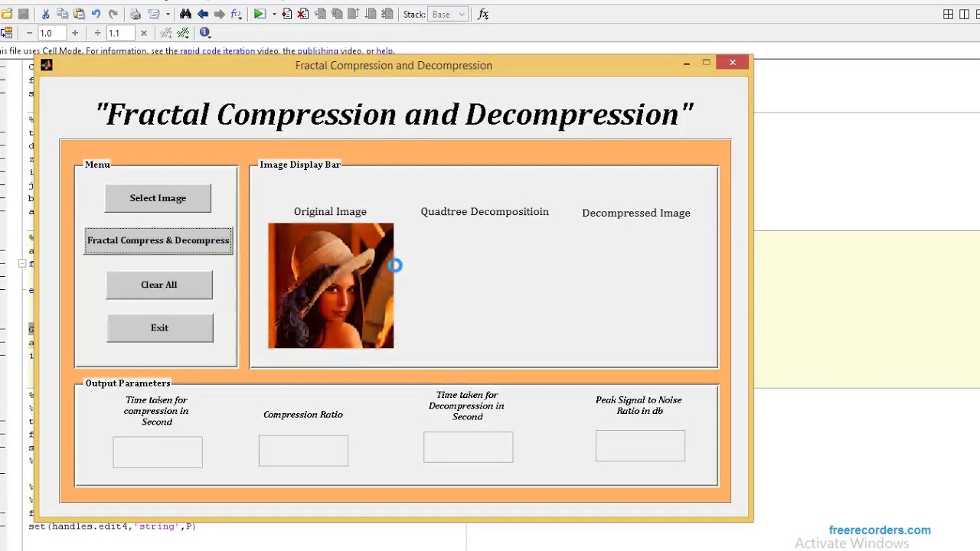This screenshot has height=551, width=980.
Task: Click the 1.0 increment value field
Action: click(52, 33)
